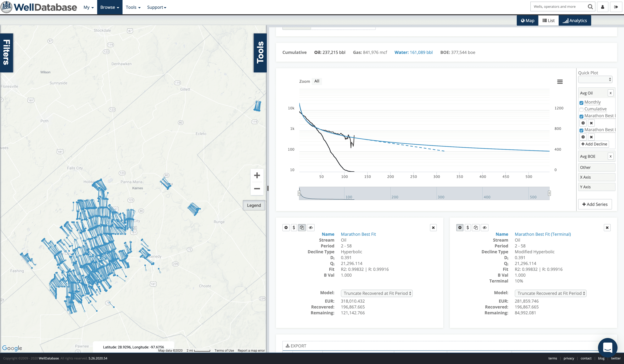Image resolution: width=624 pixels, height=364 pixels.
Task: Click the sign-out icon in header
Action: coord(616,7)
